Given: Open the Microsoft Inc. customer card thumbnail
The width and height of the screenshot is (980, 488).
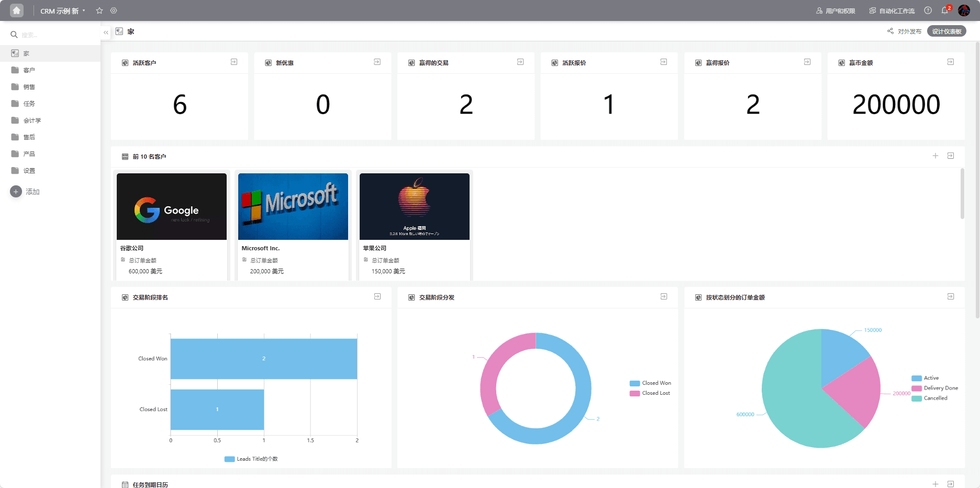Looking at the screenshot, I should click(x=293, y=206).
